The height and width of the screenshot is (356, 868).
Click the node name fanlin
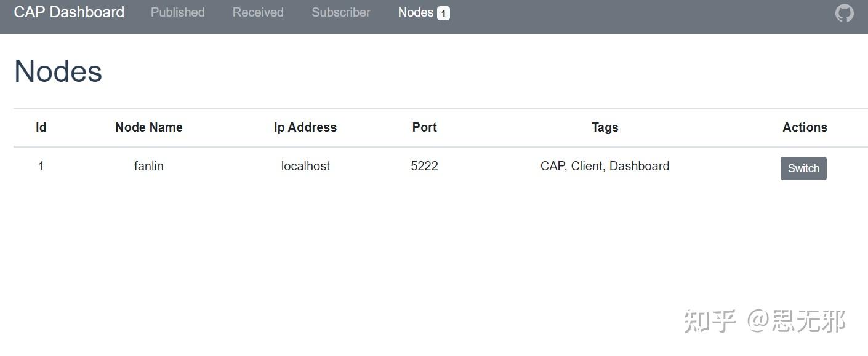[148, 165]
